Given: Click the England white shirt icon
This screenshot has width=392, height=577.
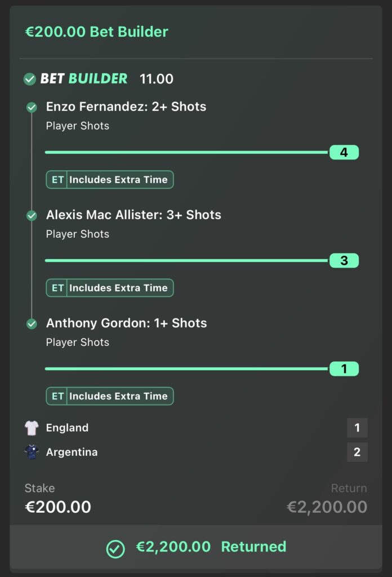Looking at the screenshot, I should tap(32, 428).
